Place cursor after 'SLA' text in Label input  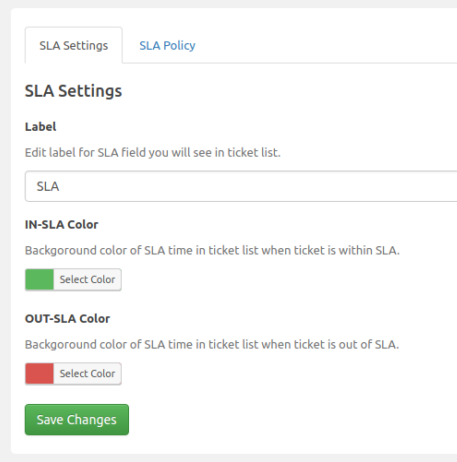60,186
